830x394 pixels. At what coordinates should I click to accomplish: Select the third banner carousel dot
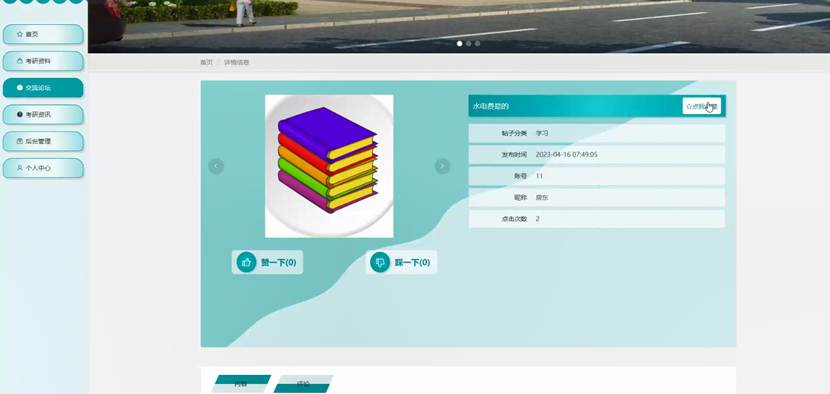click(x=477, y=43)
